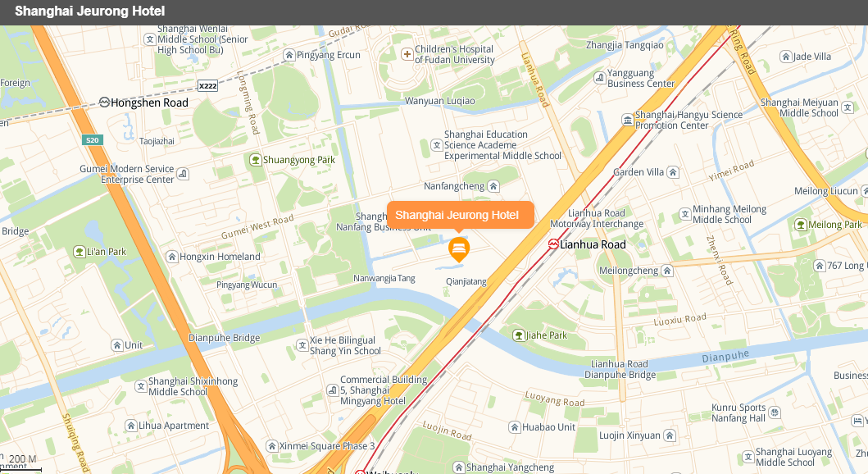Image resolution: width=868 pixels, height=474 pixels.
Task: Click the Garden Villa house icon
Action: click(673, 172)
